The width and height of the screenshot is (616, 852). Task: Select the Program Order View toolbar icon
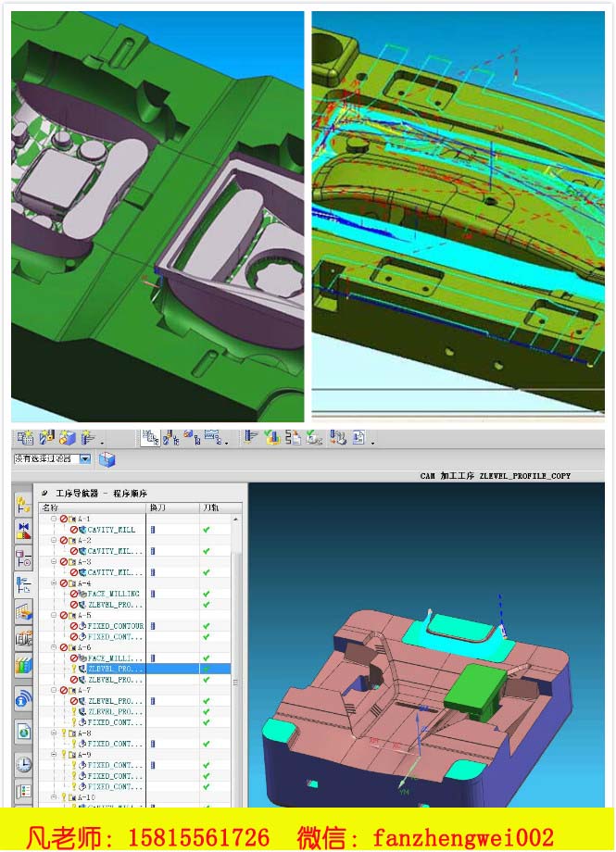click(149, 437)
